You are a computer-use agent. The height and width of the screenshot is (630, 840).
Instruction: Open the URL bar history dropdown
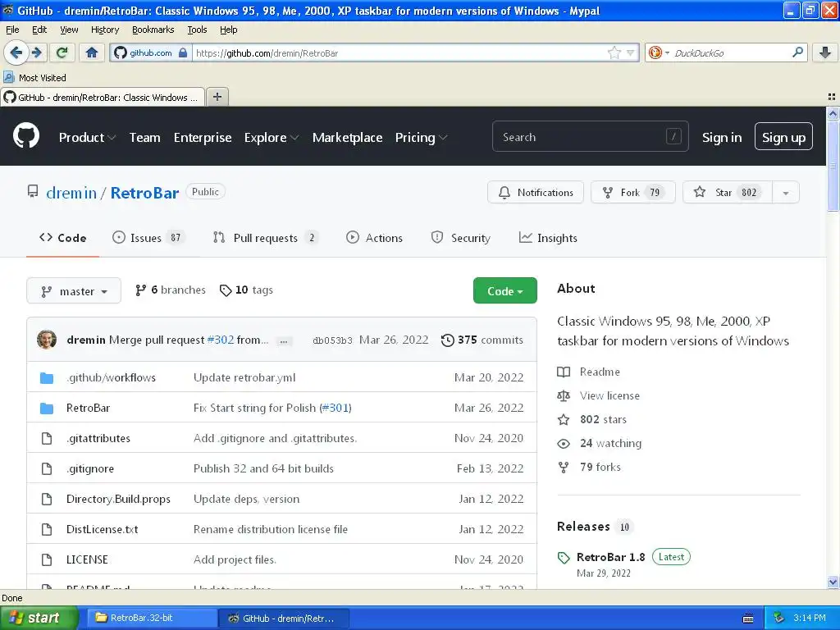pyautogui.click(x=631, y=52)
